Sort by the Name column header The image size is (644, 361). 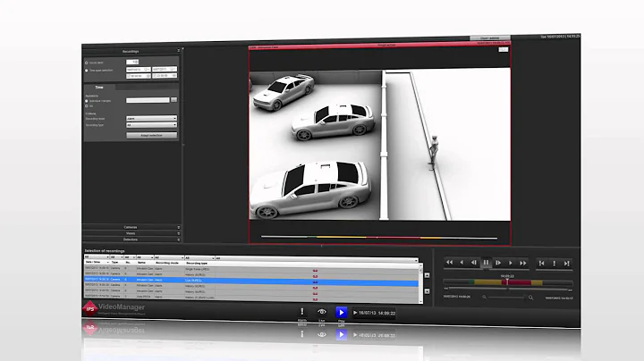click(x=145, y=263)
